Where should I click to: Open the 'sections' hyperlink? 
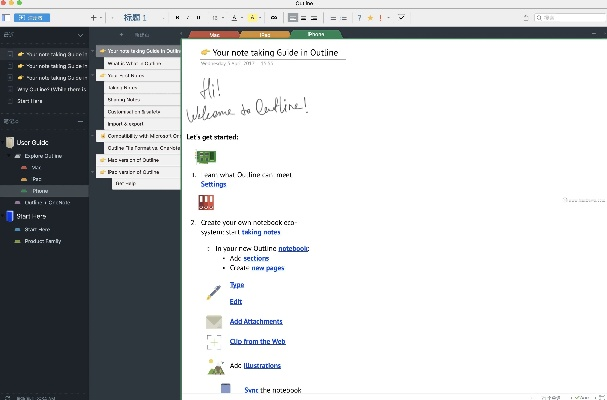(x=256, y=258)
